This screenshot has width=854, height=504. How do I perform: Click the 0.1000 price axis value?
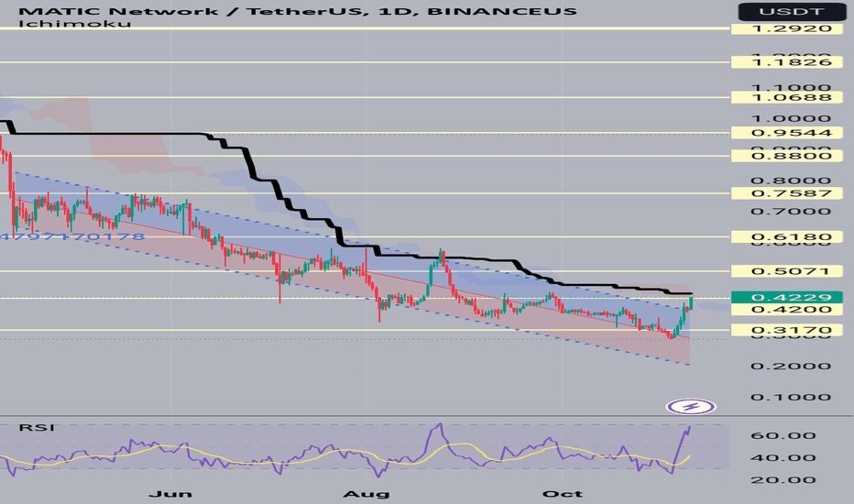[791, 397]
